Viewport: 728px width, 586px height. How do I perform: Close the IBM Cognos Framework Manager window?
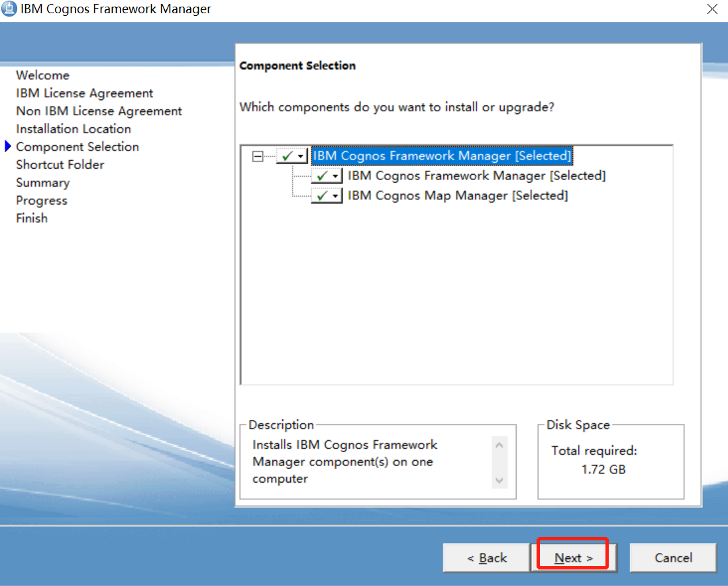coord(712,9)
